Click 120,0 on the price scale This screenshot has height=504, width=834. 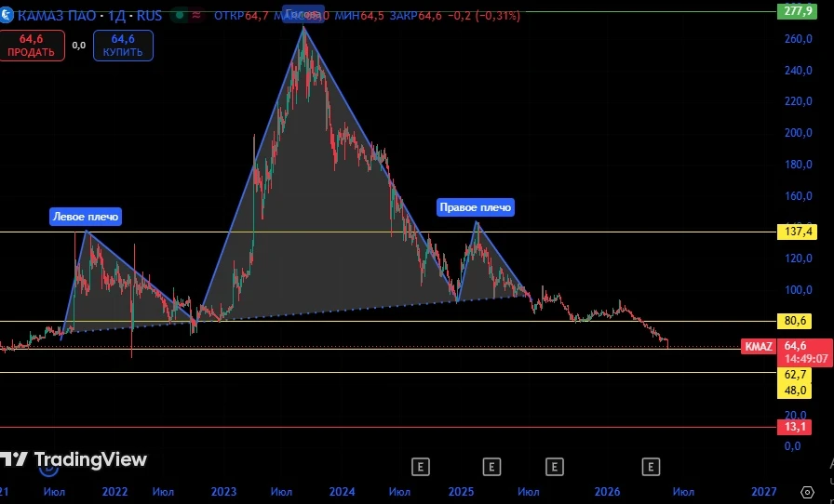click(799, 259)
